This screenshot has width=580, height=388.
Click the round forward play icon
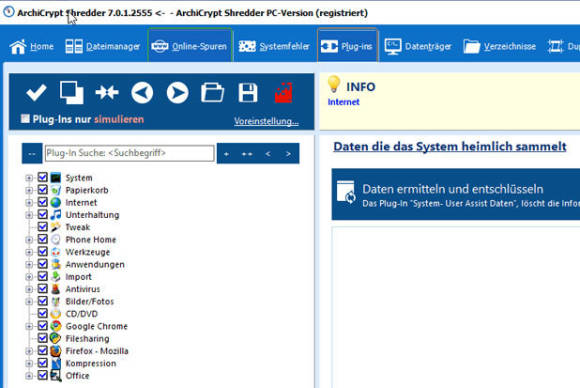click(x=178, y=92)
